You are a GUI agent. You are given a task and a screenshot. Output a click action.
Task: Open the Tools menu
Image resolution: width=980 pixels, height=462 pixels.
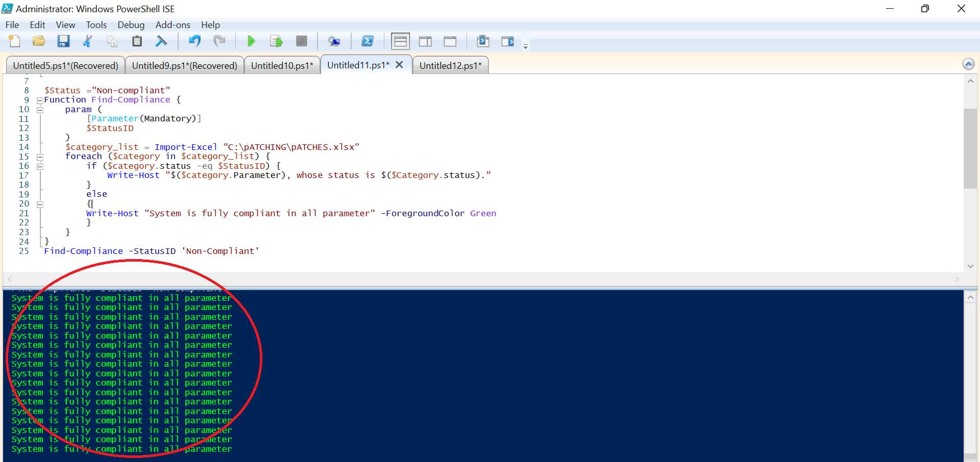(x=96, y=25)
